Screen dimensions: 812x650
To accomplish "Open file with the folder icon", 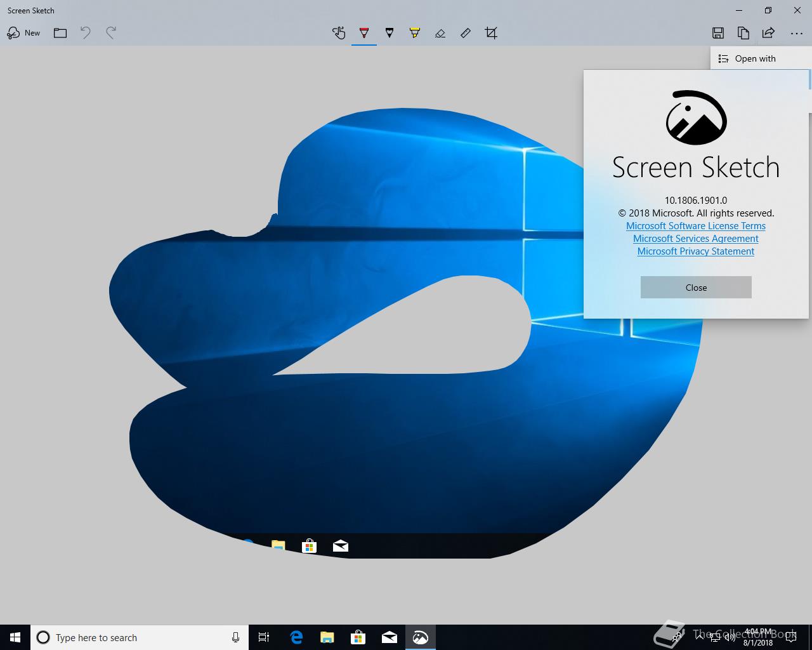I will coord(60,33).
